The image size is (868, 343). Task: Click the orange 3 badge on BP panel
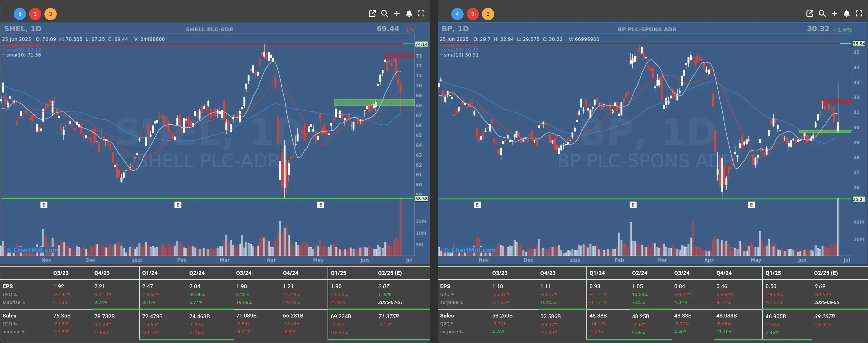point(488,14)
